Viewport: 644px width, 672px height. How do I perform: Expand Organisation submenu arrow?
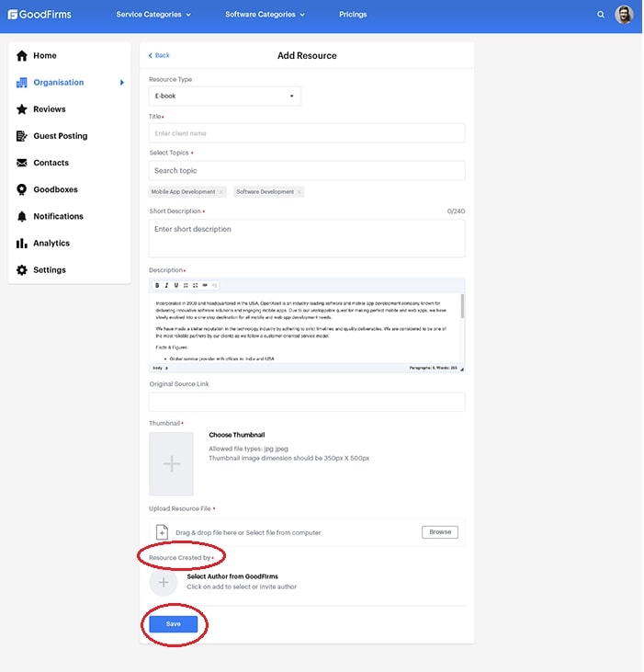122,83
